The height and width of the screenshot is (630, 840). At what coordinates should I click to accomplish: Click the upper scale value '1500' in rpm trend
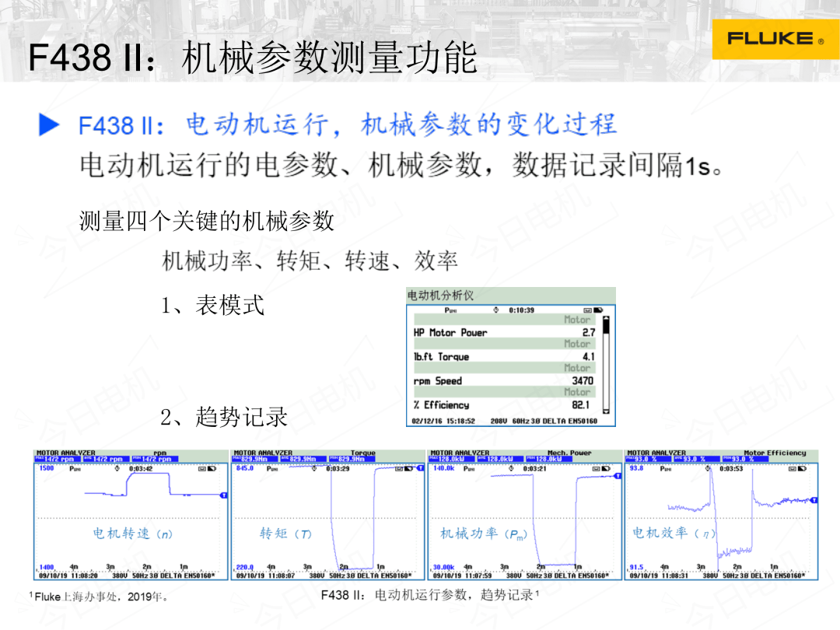click(47, 468)
